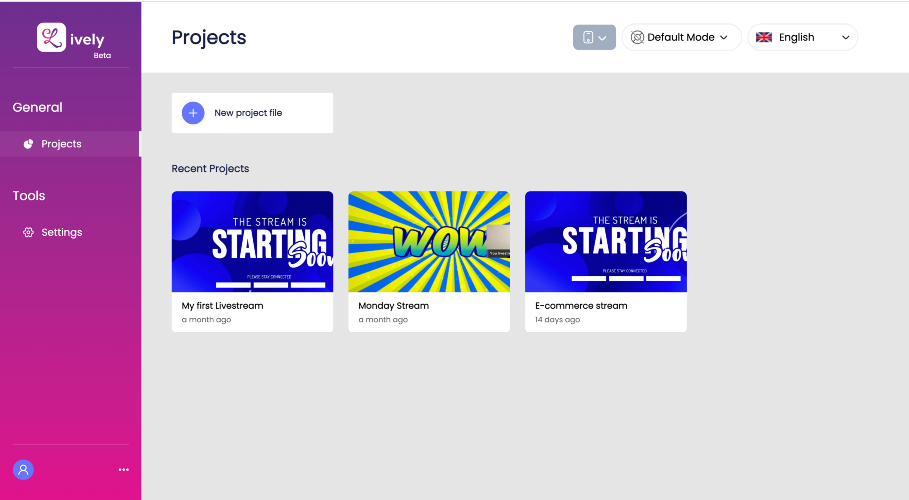
Task: Click the E-commerce stream title text
Action: pyautogui.click(x=581, y=306)
